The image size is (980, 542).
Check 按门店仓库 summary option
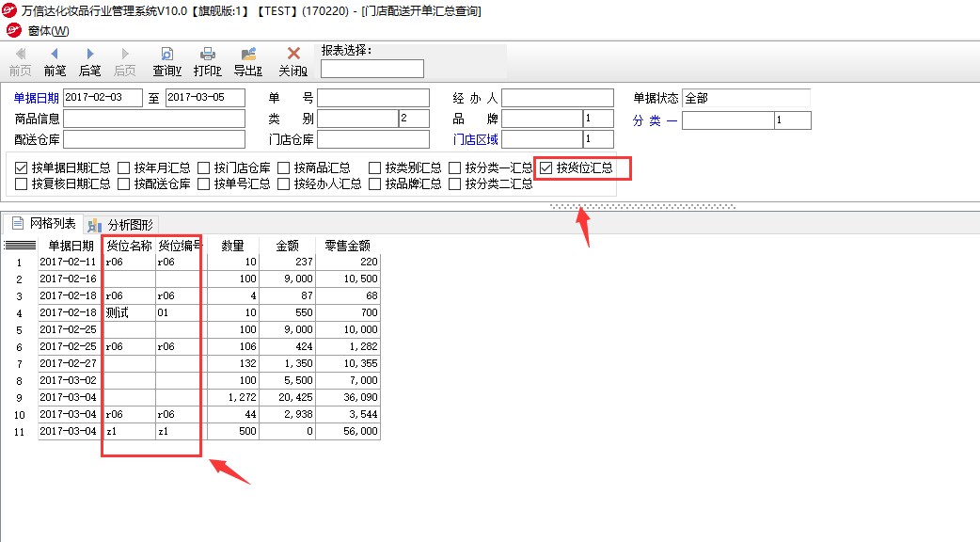(x=204, y=167)
